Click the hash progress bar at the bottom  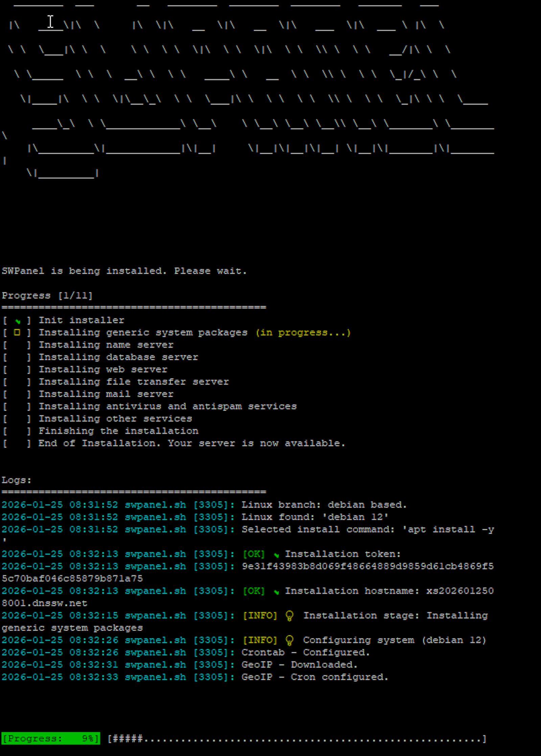(297, 739)
